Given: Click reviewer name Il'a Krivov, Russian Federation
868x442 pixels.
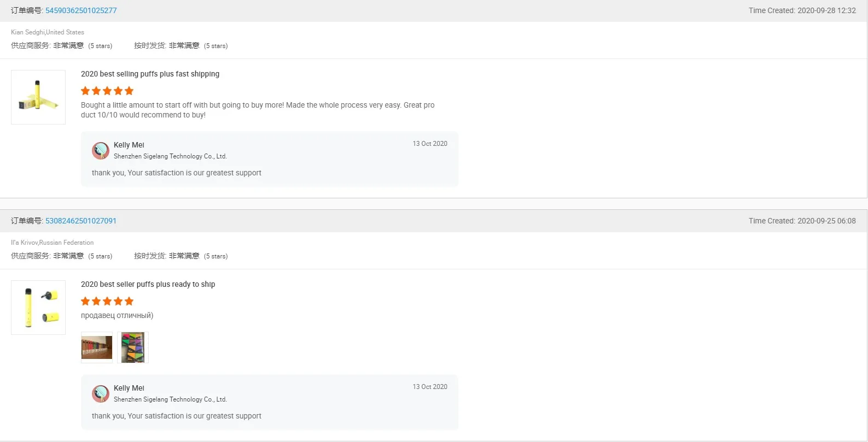Looking at the screenshot, I should 52,243.
